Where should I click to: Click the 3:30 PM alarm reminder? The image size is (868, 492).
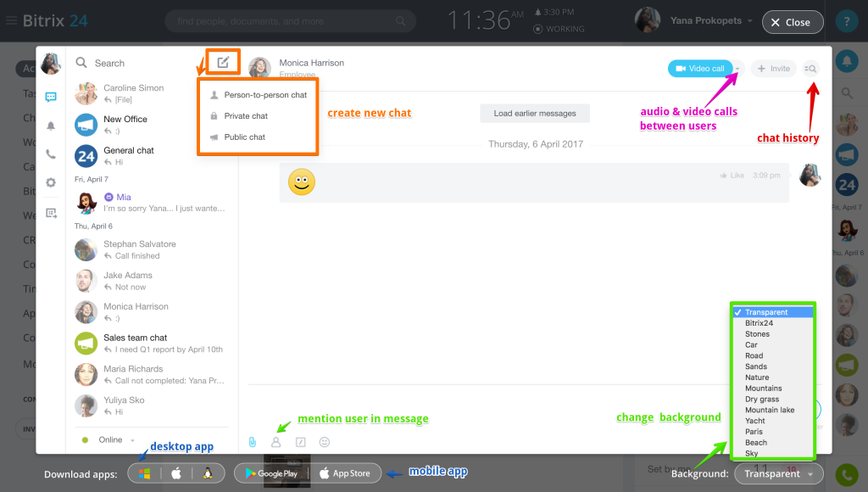[x=554, y=12]
